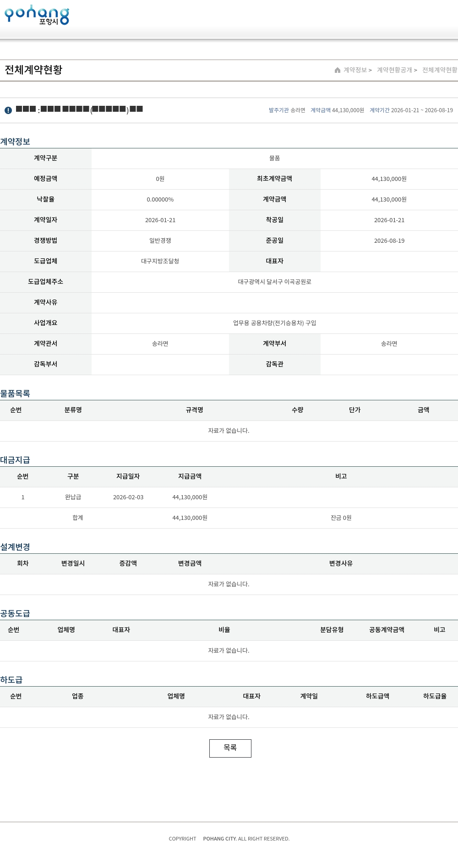This screenshot has height=868, width=458.
Task: Click the 설계변경 section title
Action: click(15, 547)
